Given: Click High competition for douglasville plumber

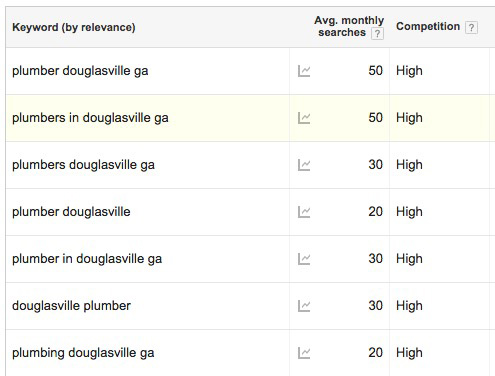Looking at the screenshot, I should 409,306.
